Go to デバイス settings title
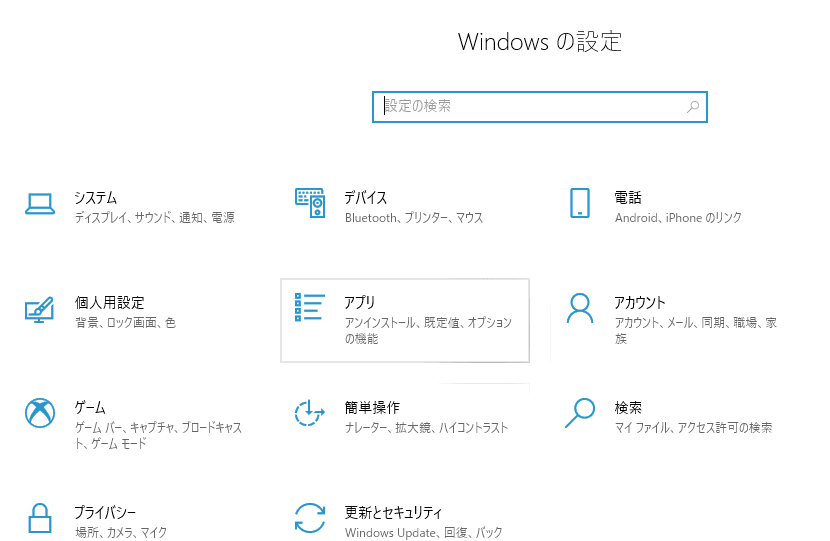Viewport: 830px width, 541px height. coord(366,198)
